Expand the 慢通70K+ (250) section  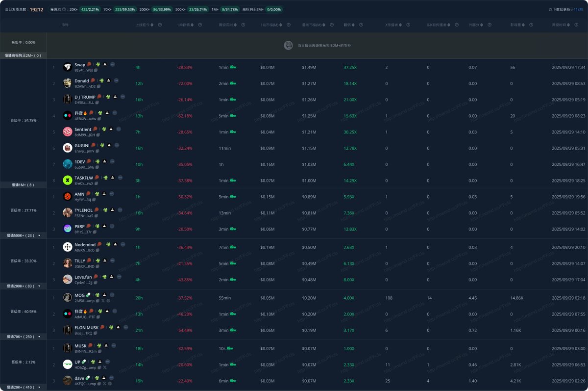39,337
